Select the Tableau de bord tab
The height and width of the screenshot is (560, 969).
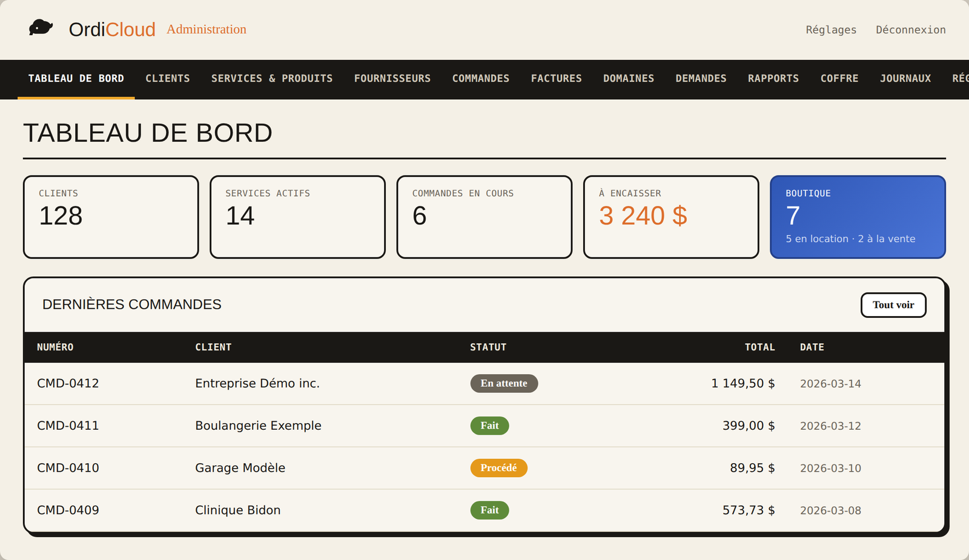(76, 79)
